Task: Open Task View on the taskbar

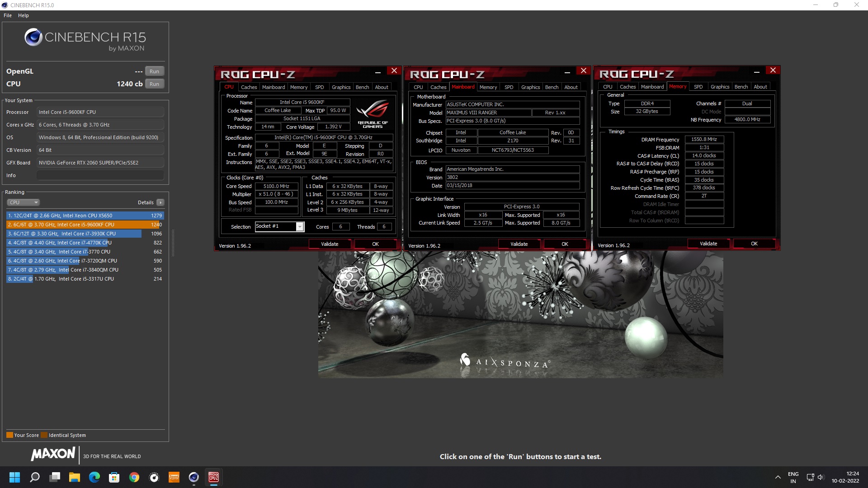Action: tap(55, 477)
